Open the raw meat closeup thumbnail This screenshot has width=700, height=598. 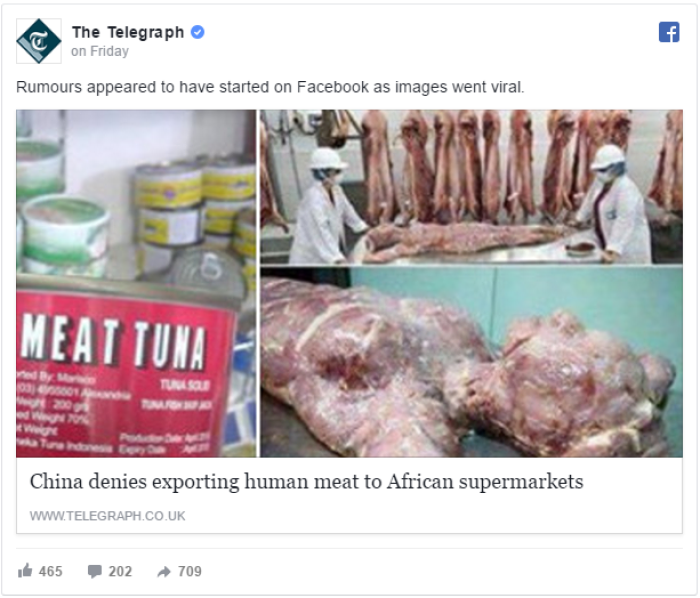coord(471,362)
